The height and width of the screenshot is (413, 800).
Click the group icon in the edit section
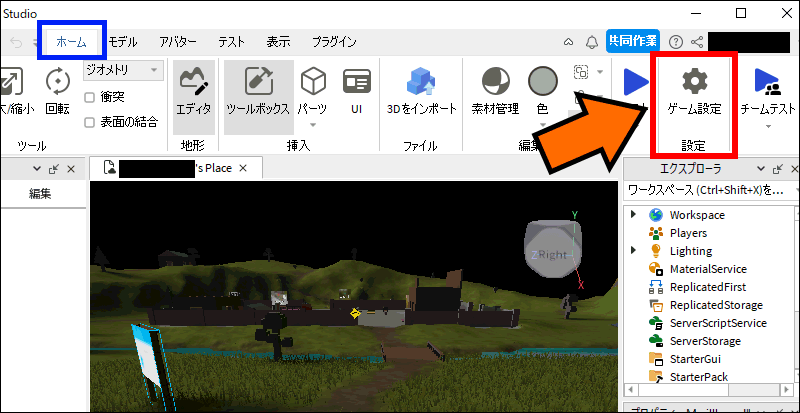(581, 72)
